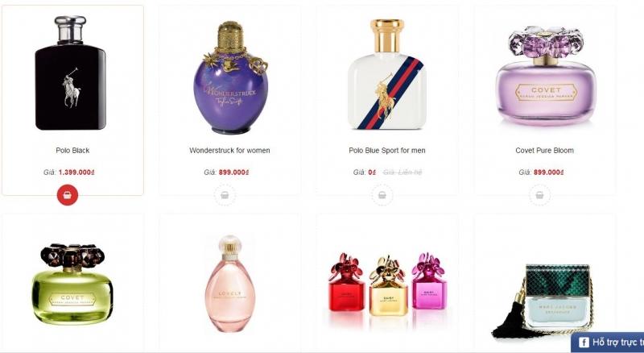Add Wonderstruck for women to cart
The image size is (644, 353).
225,195
